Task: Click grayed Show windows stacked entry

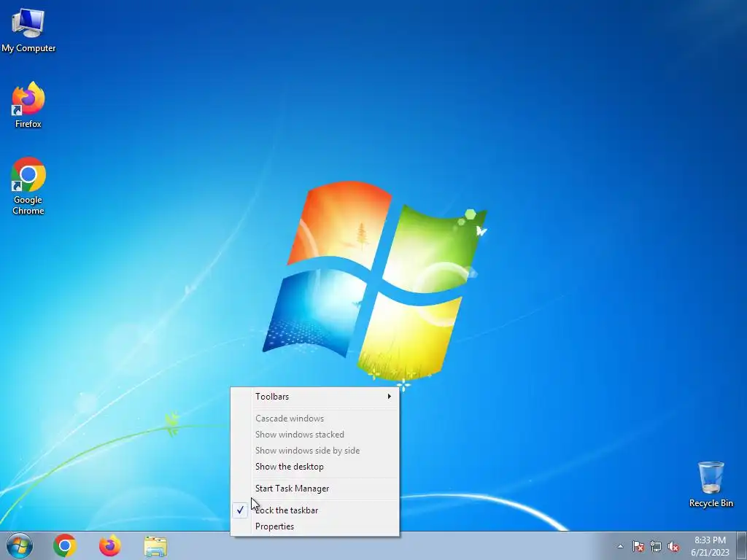Action: pos(315,435)
